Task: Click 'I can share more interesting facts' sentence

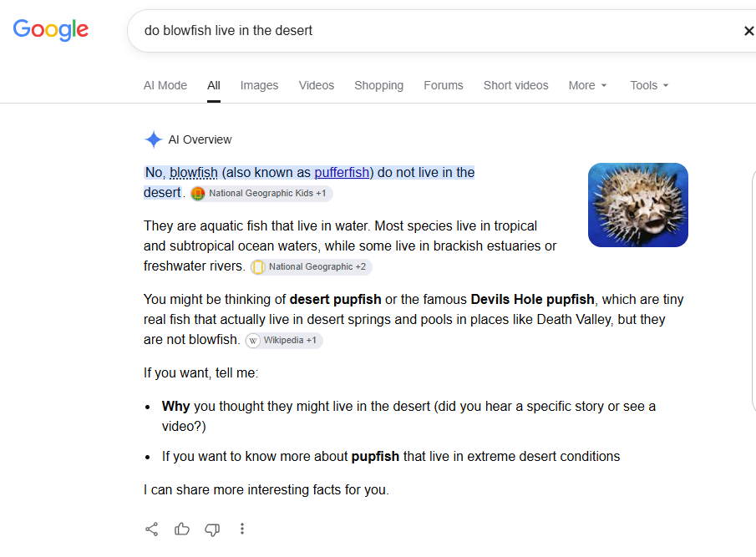Action: pos(266,489)
